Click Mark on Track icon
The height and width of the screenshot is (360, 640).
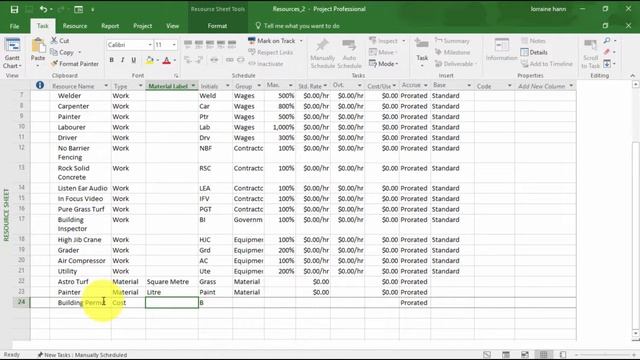click(x=251, y=40)
